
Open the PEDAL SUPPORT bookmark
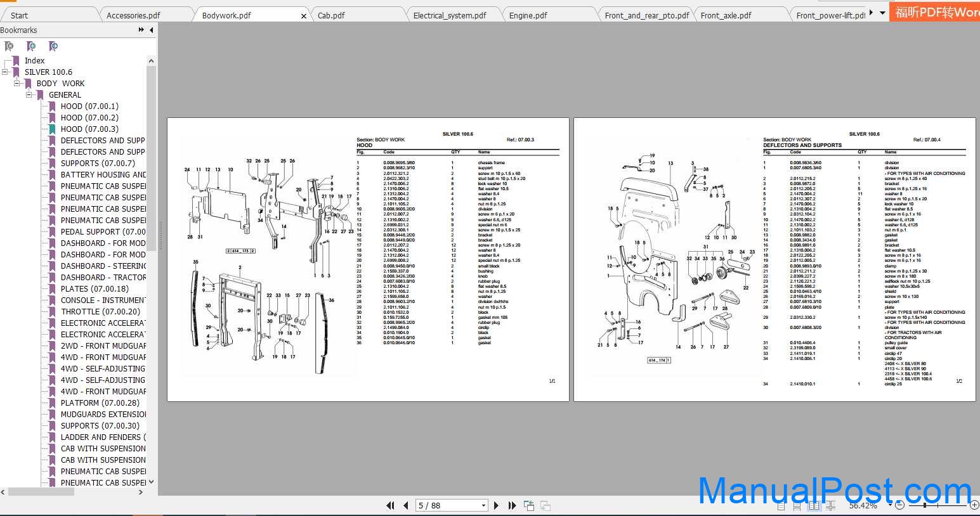click(103, 232)
